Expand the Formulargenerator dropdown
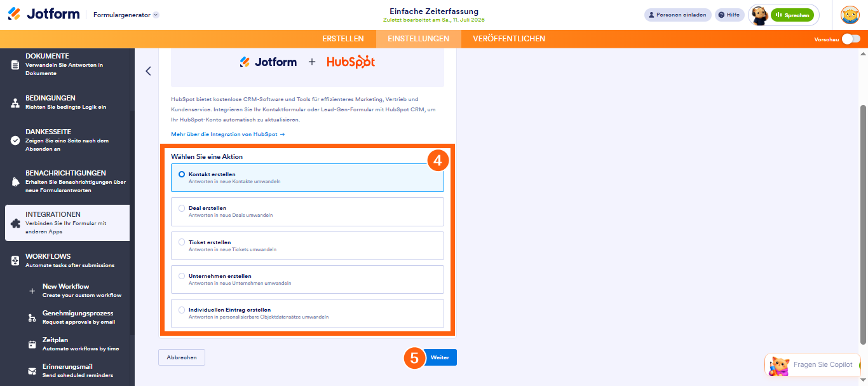Image resolution: width=868 pixels, height=386 pixels. pyautogui.click(x=126, y=15)
